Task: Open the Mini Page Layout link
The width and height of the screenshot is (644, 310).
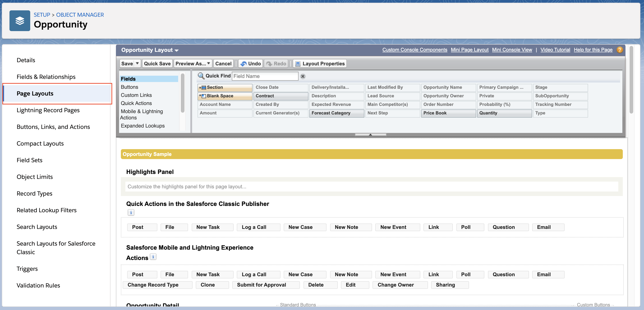Action: (x=469, y=50)
